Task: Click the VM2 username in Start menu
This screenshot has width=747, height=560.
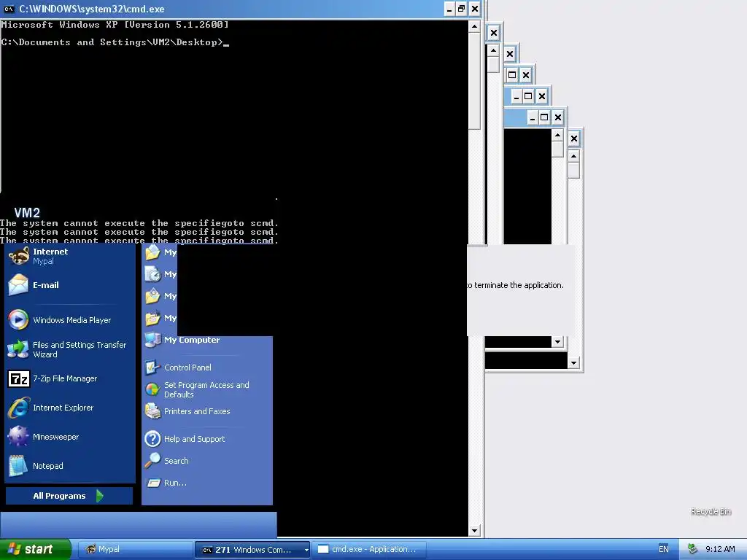Action: [27, 213]
